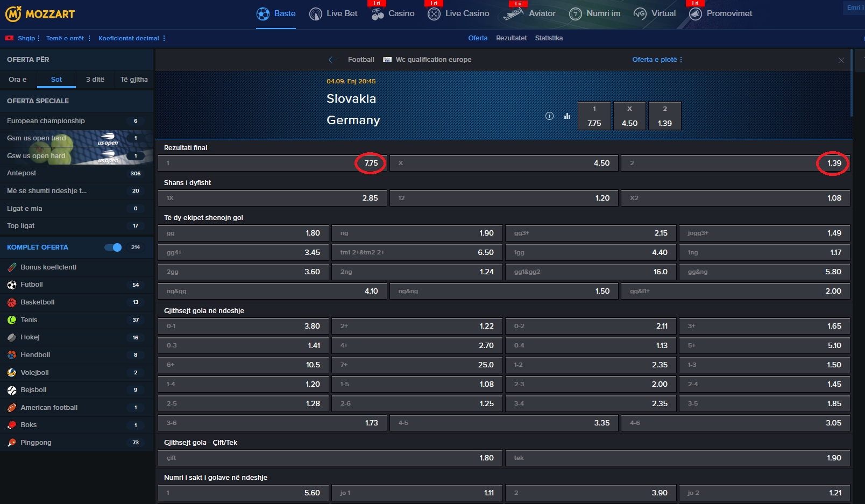Open Live Bet section icon
This screenshot has width=865, height=504.
[x=316, y=14]
